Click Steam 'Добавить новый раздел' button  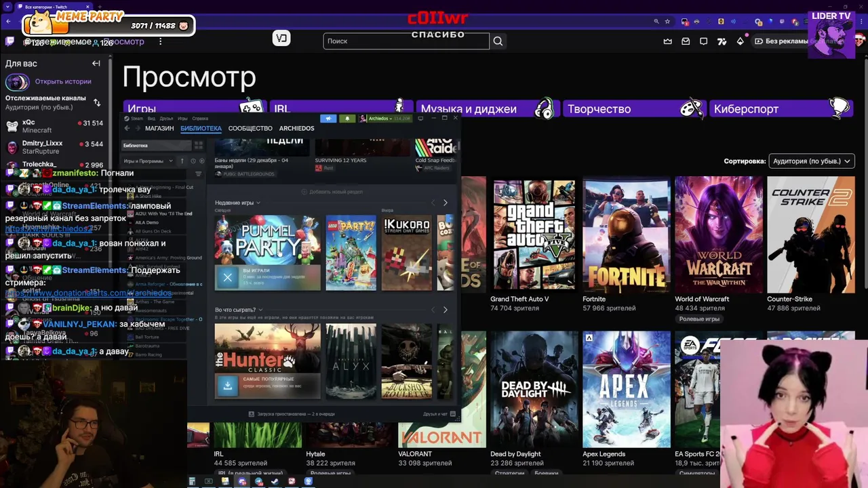click(x=332, y=192)
